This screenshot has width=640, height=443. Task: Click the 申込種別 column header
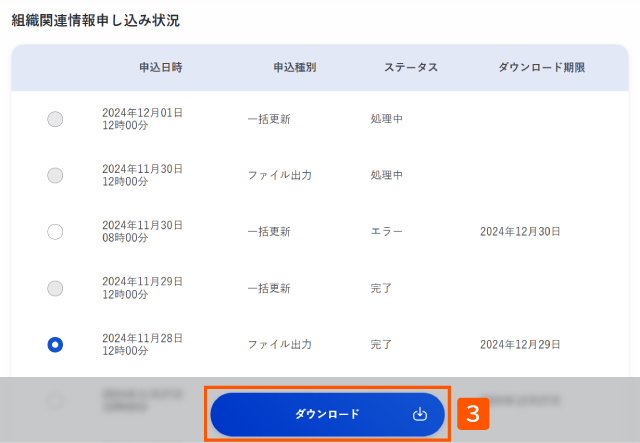pos(295,67)
